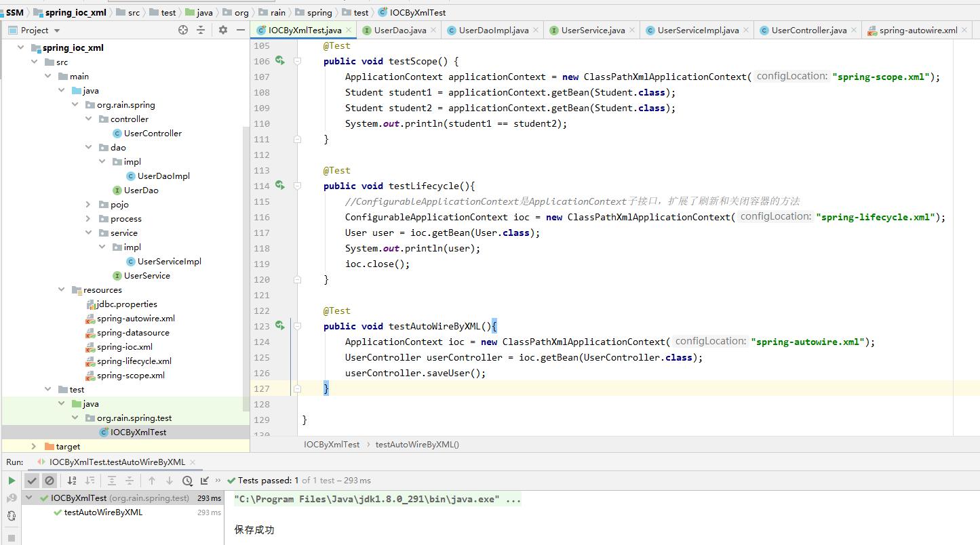Select spring-autowire.xml in resources
The image size is (980, 545).
[130, 319]
